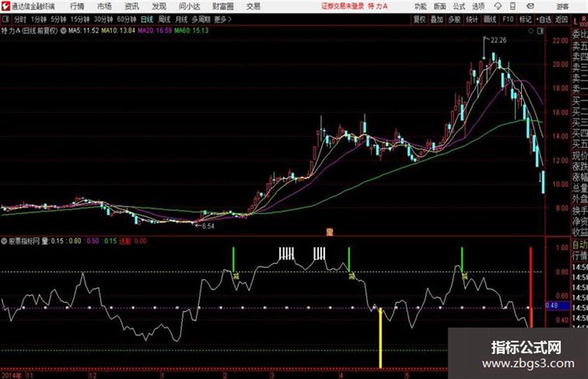588x379 pixels.
Task: Click the 叠加 overlay toolbar button
Action: pyautogui.click(x=437, y=19)
